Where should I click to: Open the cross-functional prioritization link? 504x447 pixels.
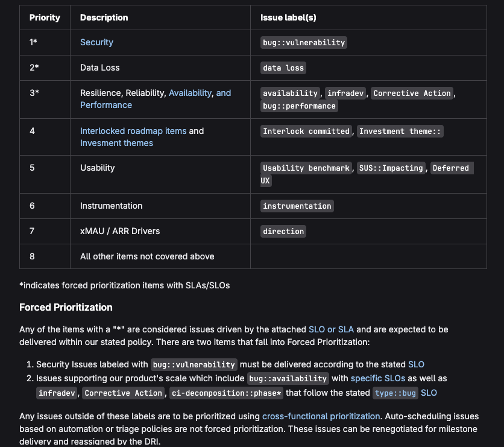tap(321, 416)
